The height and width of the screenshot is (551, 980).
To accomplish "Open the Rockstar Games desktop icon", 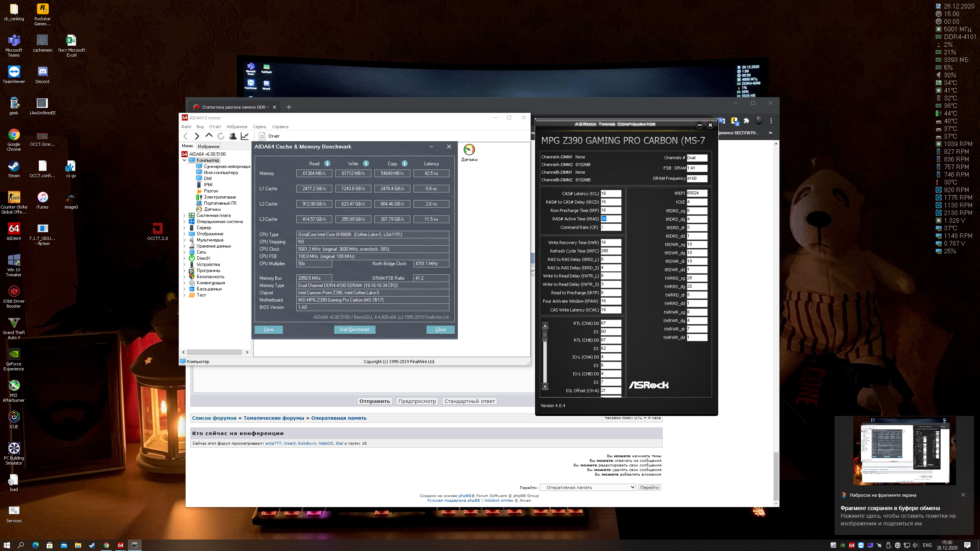I will pos(42,15).
